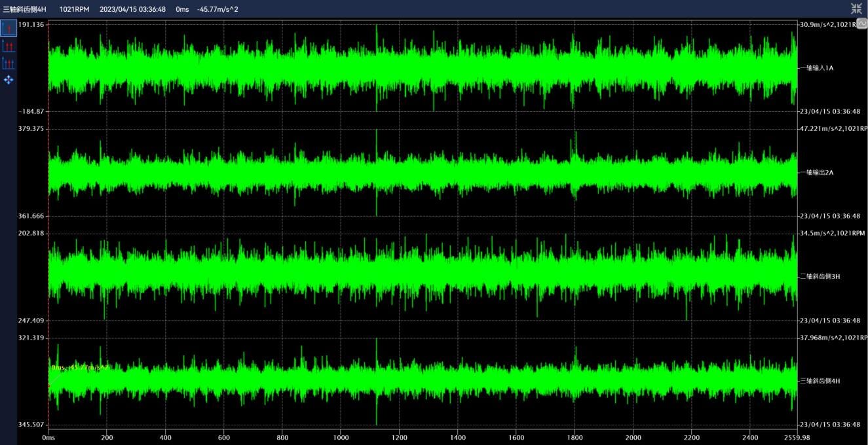Select the 一轴输出2A channel label

click(818, 173)
